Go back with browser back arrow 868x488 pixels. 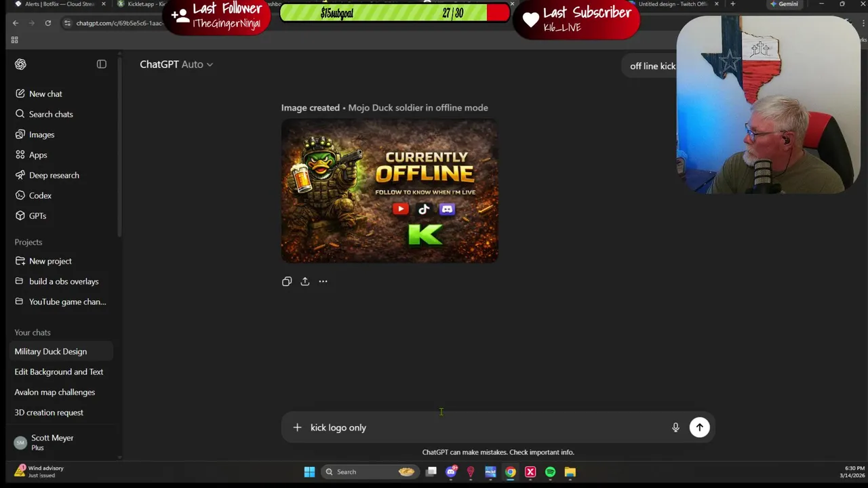[x=16, y=23]
